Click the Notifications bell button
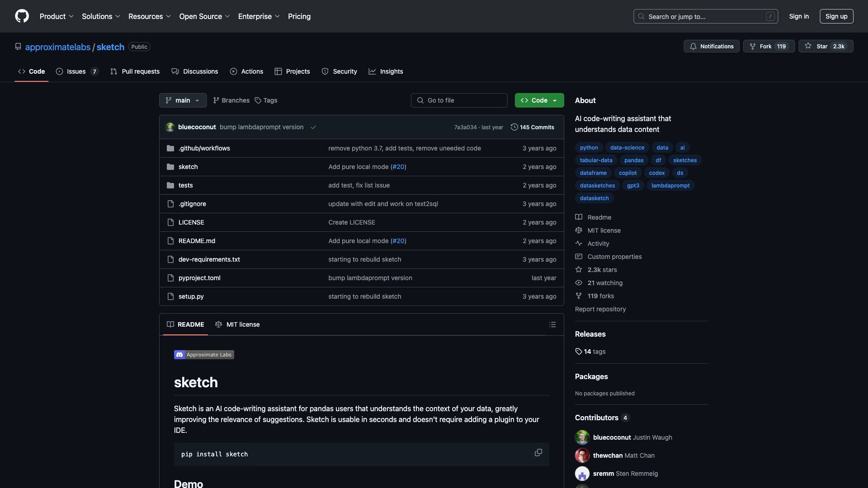 point(712,46)
